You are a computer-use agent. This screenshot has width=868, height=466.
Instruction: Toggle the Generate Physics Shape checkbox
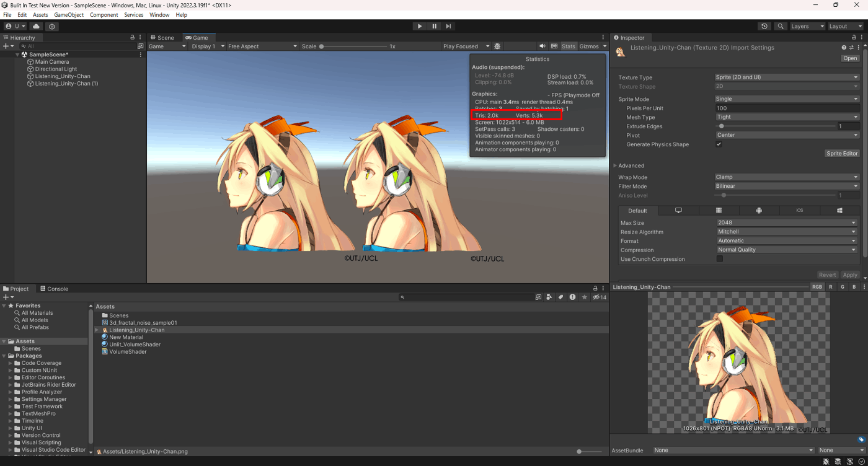click(x=719, y=144)
